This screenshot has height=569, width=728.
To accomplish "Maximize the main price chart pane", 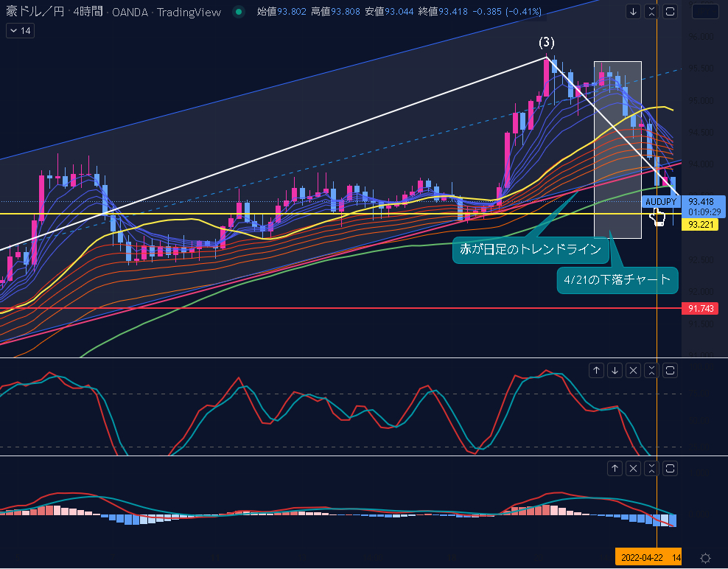I will click(x=670, y=11).
